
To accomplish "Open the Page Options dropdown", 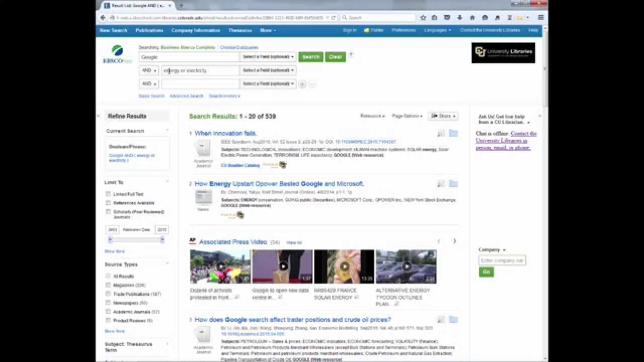I will 408,116.
